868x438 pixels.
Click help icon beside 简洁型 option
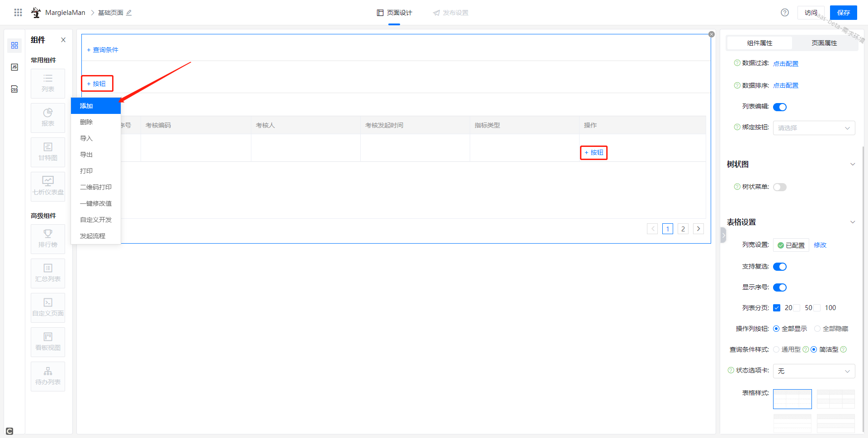844,349
